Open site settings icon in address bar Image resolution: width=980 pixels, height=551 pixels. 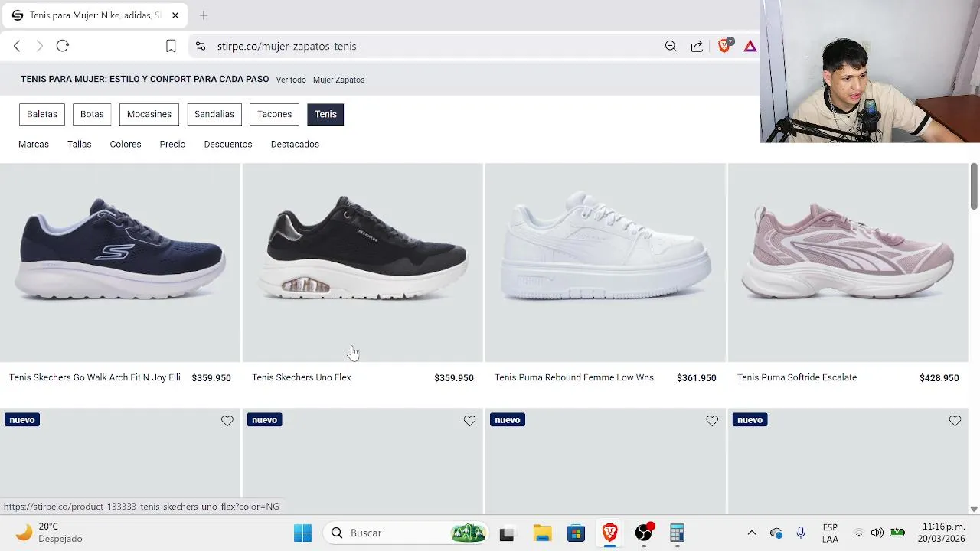coord(201,46)
